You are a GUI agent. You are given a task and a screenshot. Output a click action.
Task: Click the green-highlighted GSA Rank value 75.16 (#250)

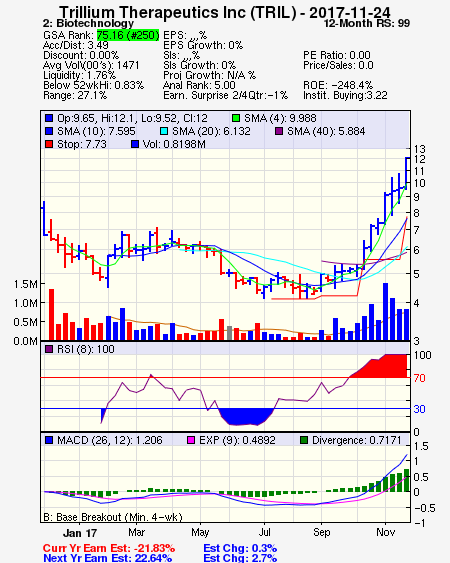click(x=128, y=35)
